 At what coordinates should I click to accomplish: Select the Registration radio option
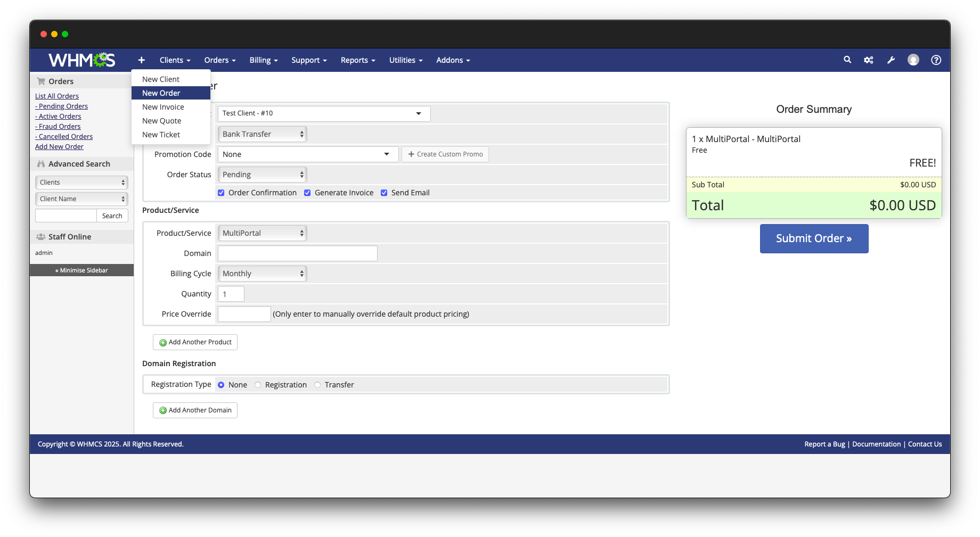[258, 385]
